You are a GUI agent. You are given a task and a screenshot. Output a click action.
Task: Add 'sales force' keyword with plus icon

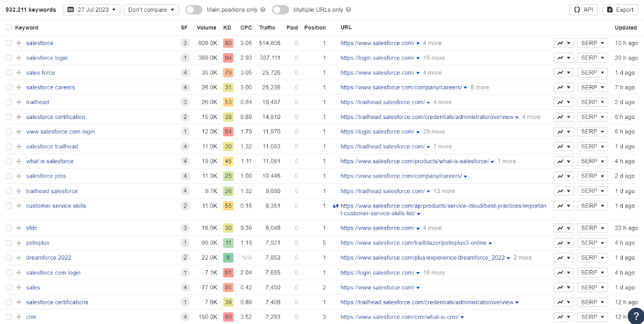coord(19,73)
